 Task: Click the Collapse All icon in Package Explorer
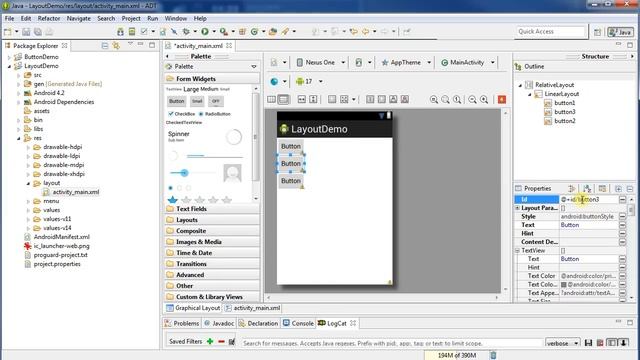[x=105, y=46]
